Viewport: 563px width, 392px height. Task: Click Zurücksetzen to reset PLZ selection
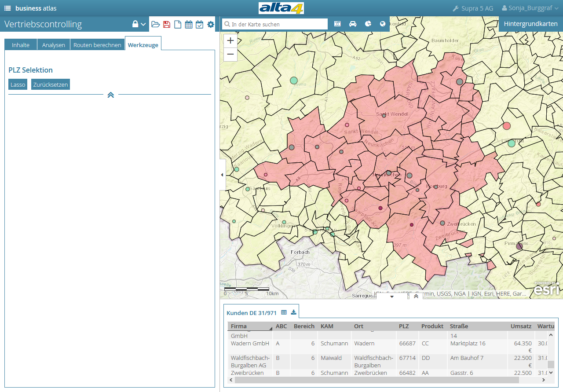coord(51,84)
